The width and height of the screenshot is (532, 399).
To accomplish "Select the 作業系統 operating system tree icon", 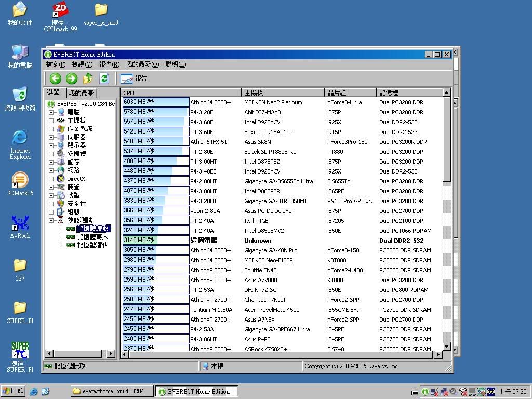I will 61,129.
